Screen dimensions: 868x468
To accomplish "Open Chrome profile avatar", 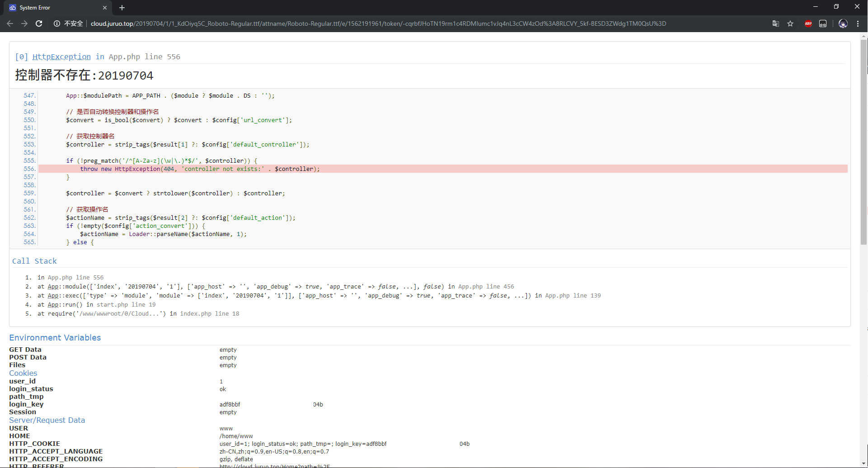I will point(843,24).
